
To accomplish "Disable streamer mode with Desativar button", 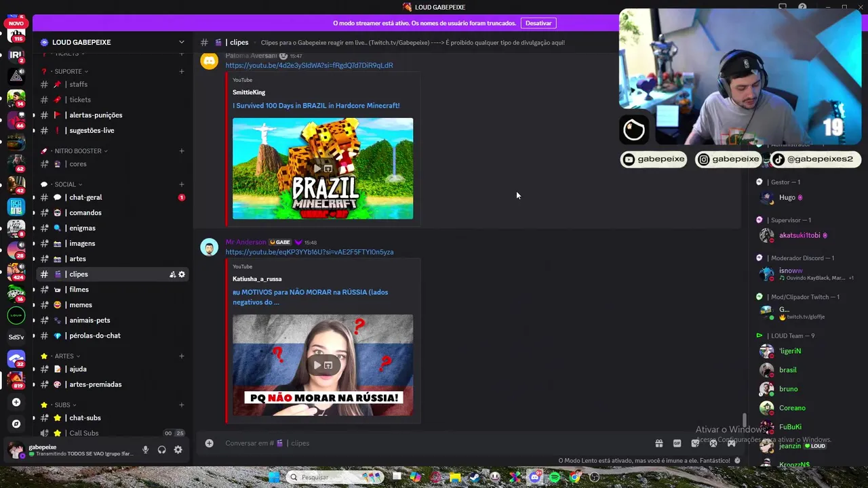I will (538, 23).
